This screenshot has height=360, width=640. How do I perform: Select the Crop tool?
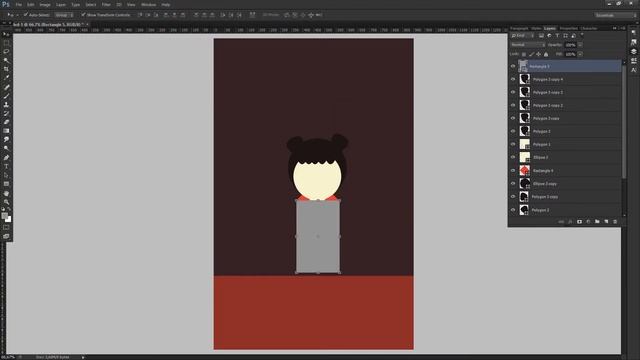click(6, 69)
